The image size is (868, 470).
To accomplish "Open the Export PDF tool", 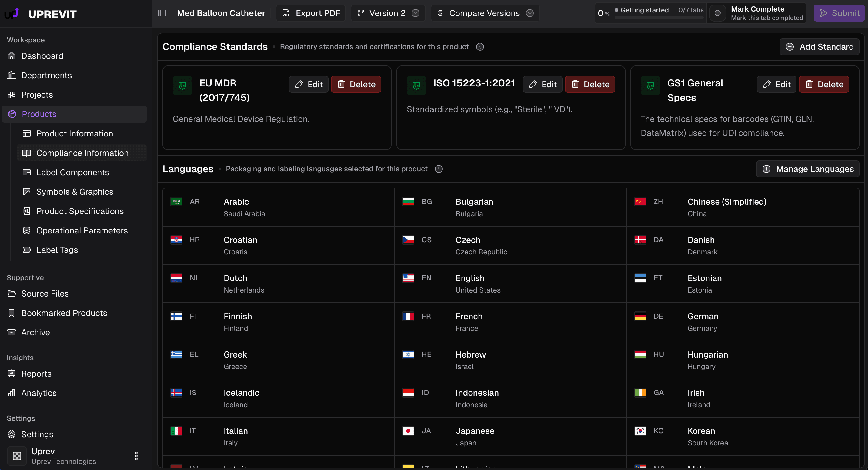I will pos(310,13).
